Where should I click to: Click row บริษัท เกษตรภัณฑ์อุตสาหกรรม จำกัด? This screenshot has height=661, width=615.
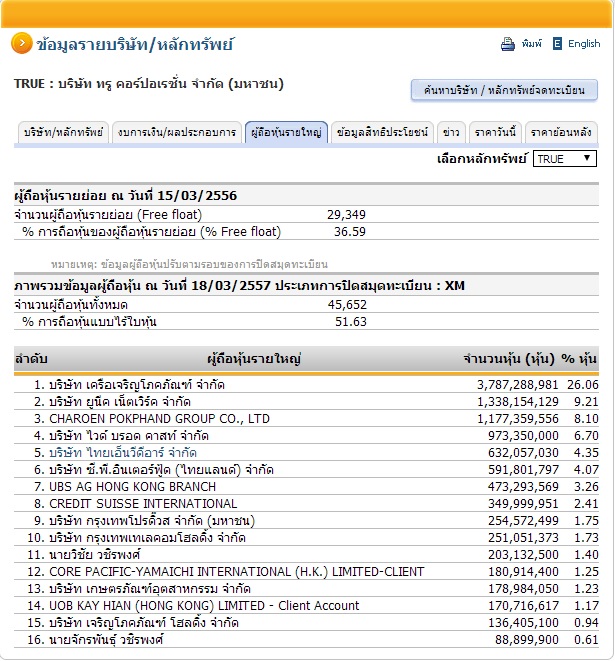(x=306, y=588)
